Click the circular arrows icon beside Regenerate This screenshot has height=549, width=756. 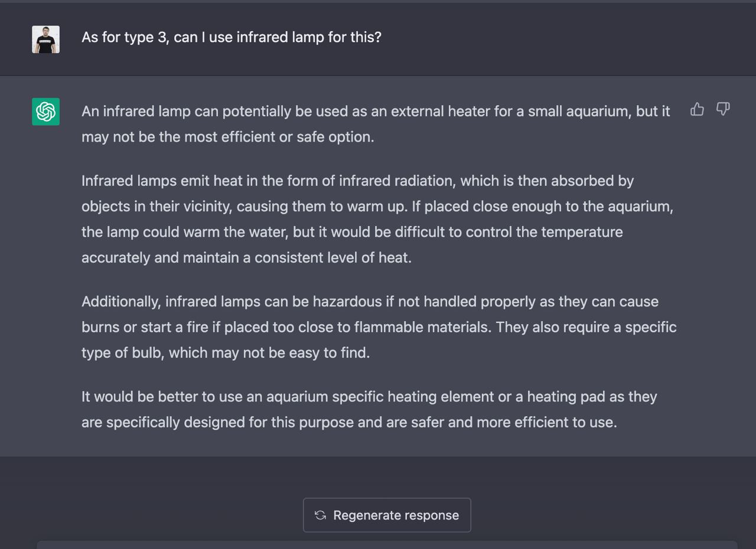click(x=320, y=515)
